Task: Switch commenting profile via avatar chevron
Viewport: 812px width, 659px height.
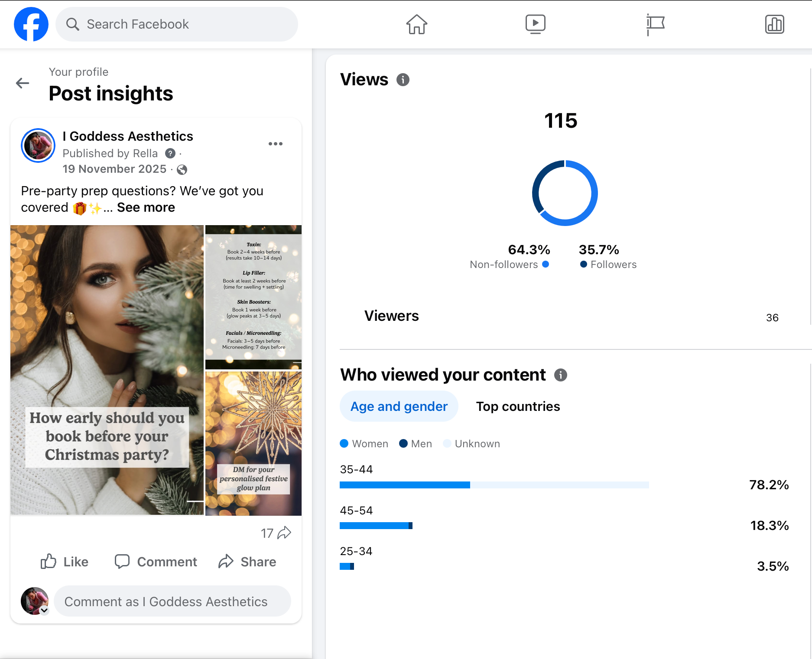Action: point(44,610)
